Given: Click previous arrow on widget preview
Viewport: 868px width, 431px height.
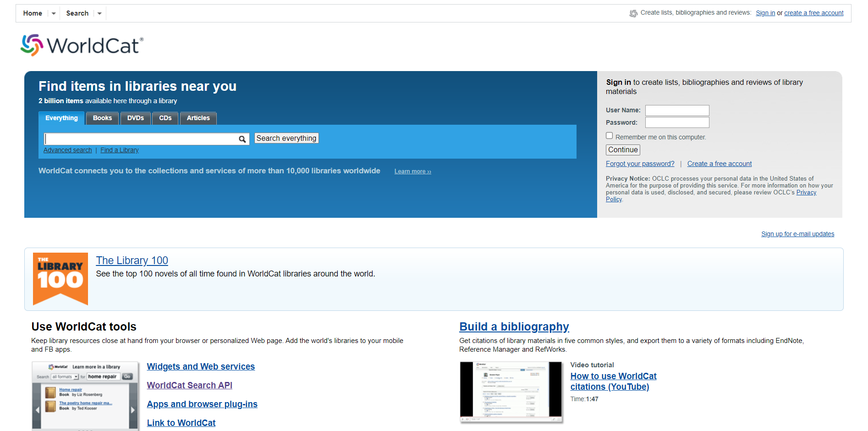Looking at the screenshot, I should click(x=38, y=410).
